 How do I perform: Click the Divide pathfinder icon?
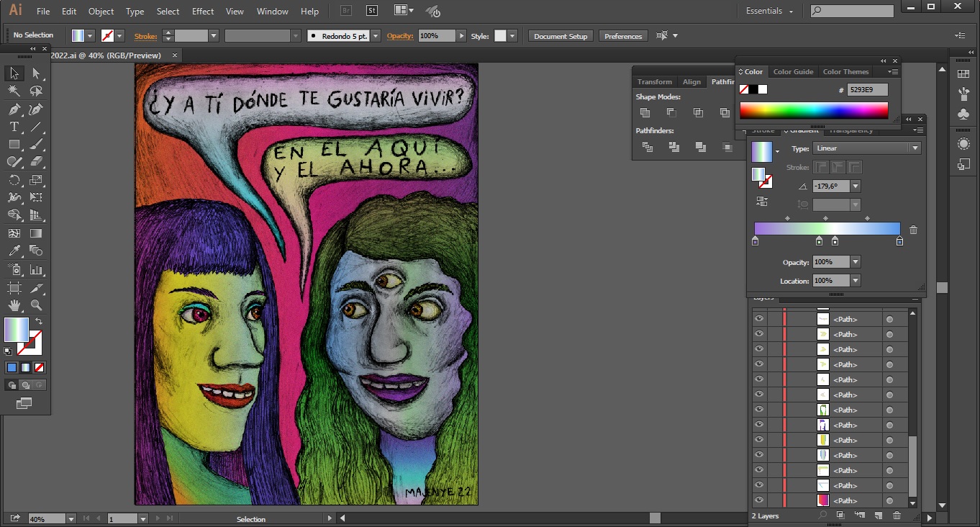(647, 147)
